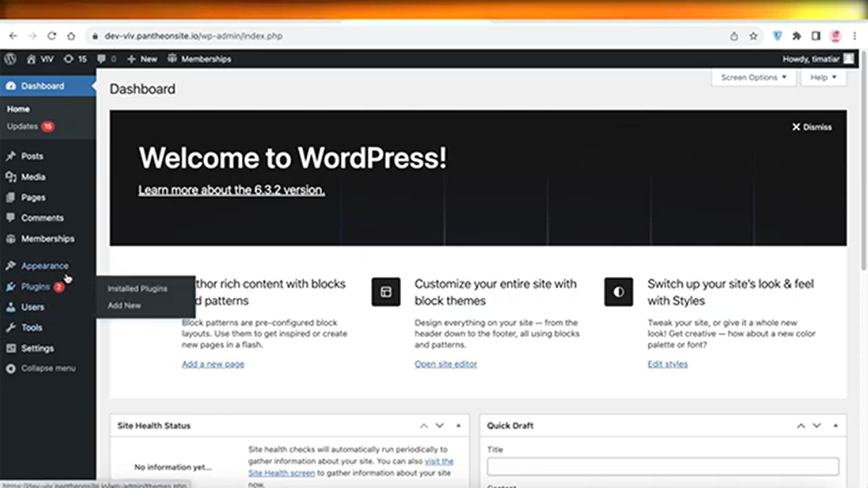Click the WordPress logo in admin bar
This screenshot has height=488, width=868.
pyautogui.click(x=10, y=59)
